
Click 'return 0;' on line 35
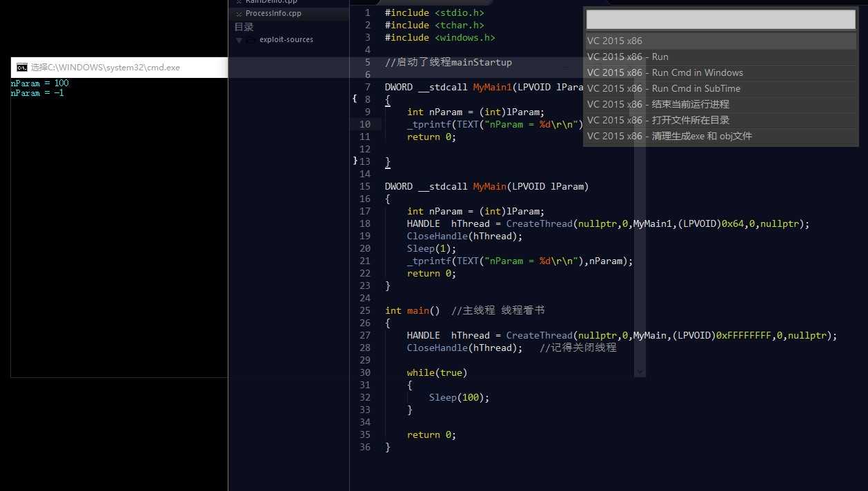tap(432, 434)
